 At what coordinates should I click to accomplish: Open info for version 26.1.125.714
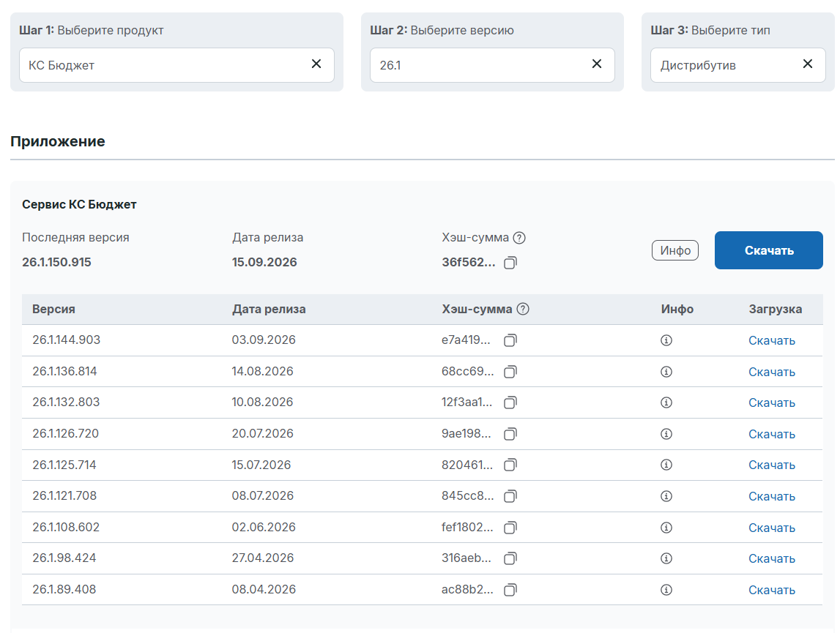(666, 465)
